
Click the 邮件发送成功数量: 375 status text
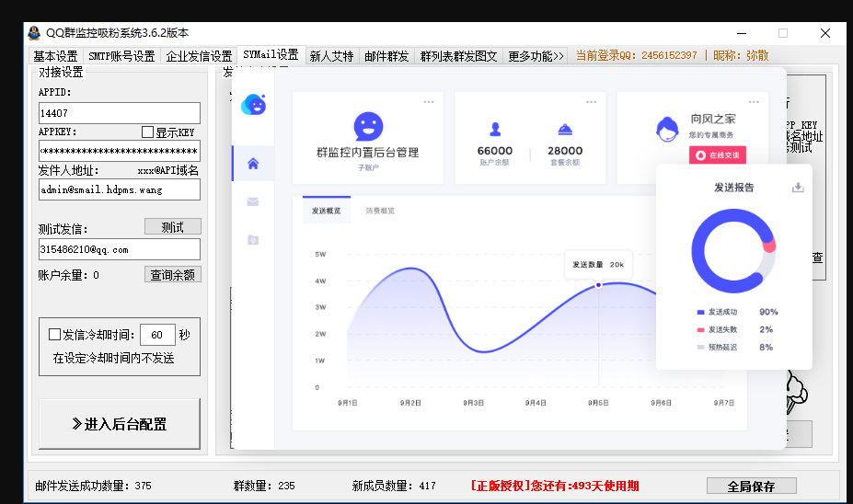(x=94, y=486)
